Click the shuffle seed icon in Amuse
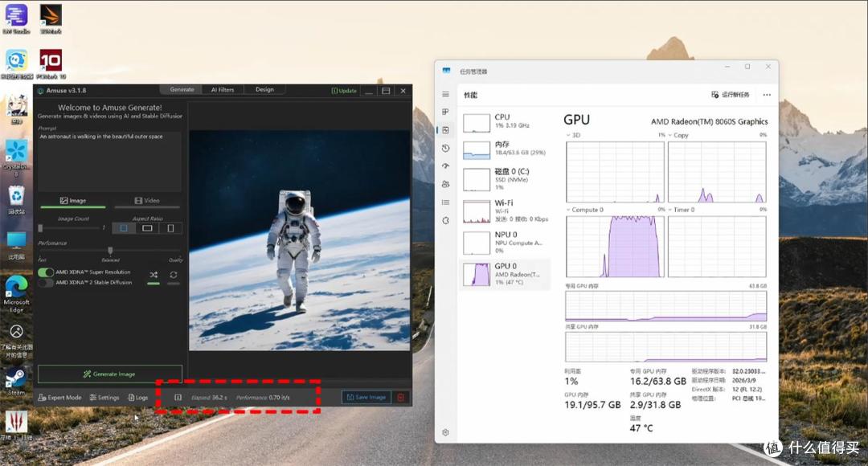 [x=154, y=275]
